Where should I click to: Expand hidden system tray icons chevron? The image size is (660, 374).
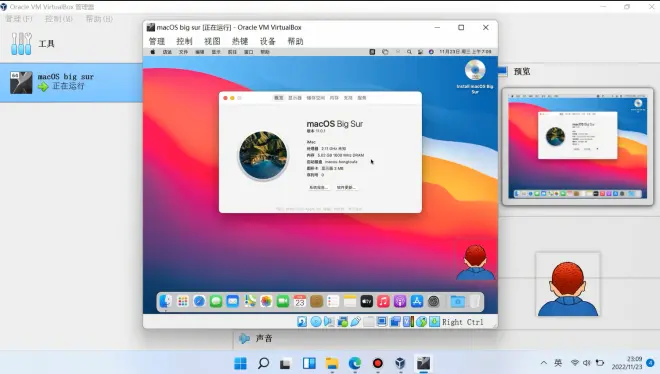[544, 363]
